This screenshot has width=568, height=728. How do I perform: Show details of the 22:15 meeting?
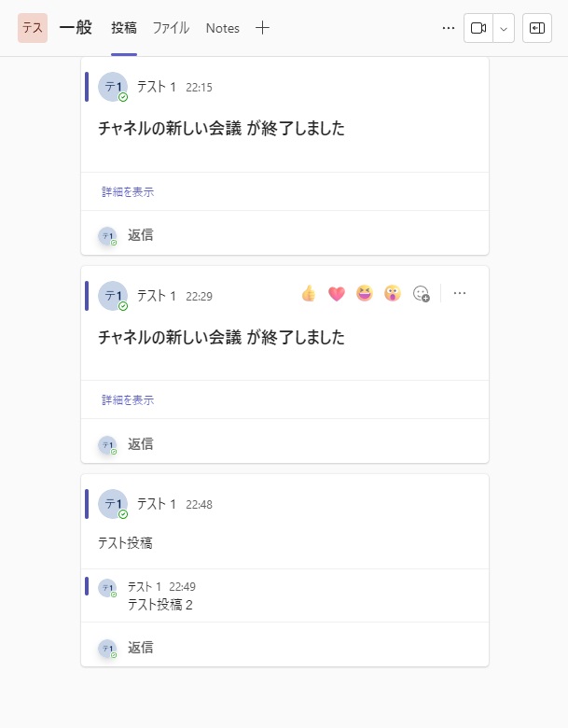click(x=128, y=191)
